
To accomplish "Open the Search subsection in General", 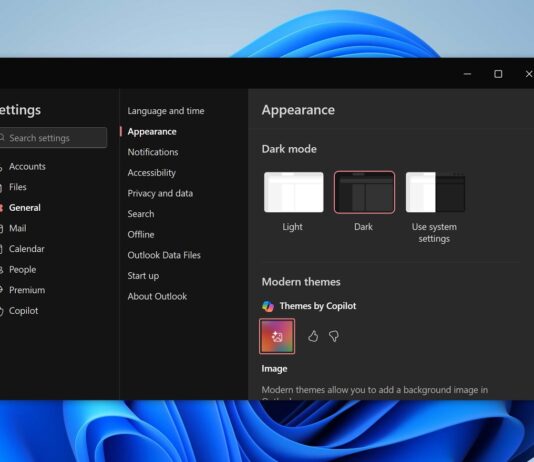I will [141, 214].
